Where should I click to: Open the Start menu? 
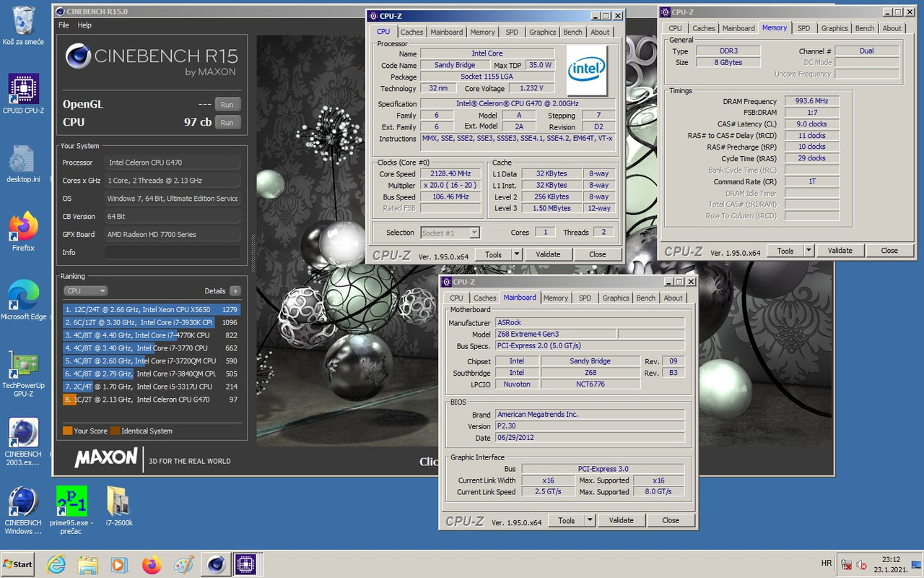click(x=19, y=564)
